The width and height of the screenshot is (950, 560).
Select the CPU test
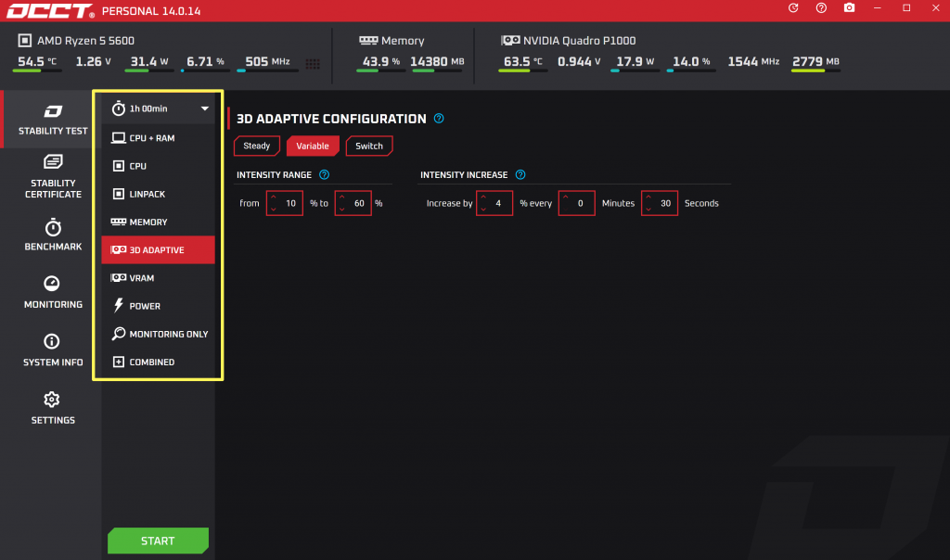(x=158, y=166)
